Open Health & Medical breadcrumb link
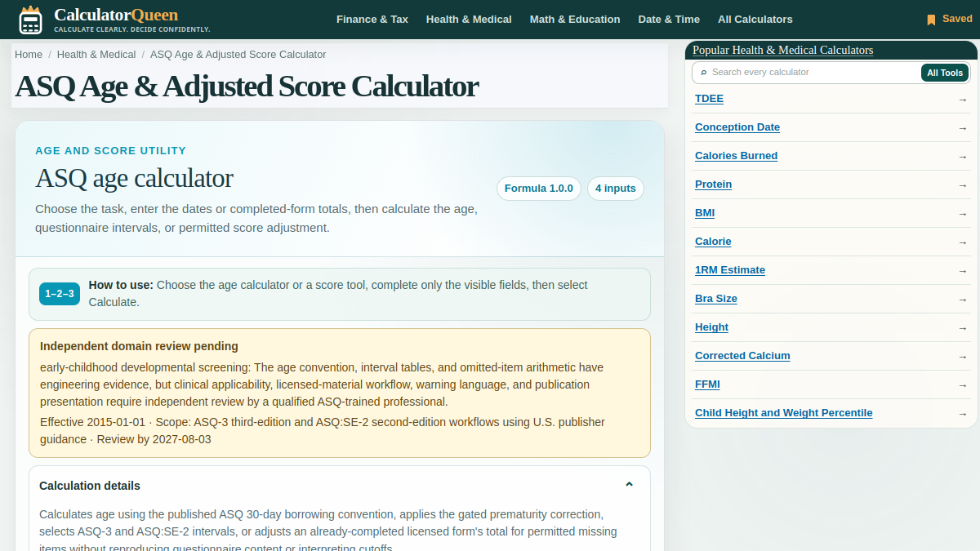Screen dimensions: 980x551 (96, 55)
